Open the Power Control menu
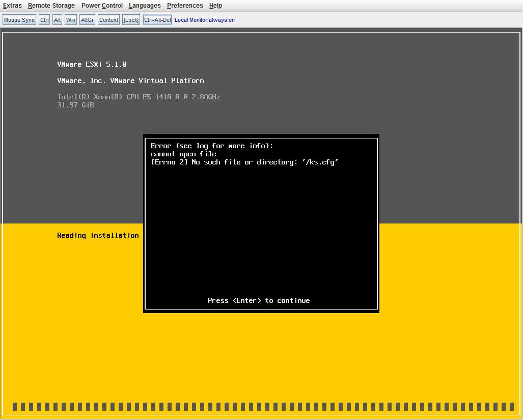 tap(102, 6)
